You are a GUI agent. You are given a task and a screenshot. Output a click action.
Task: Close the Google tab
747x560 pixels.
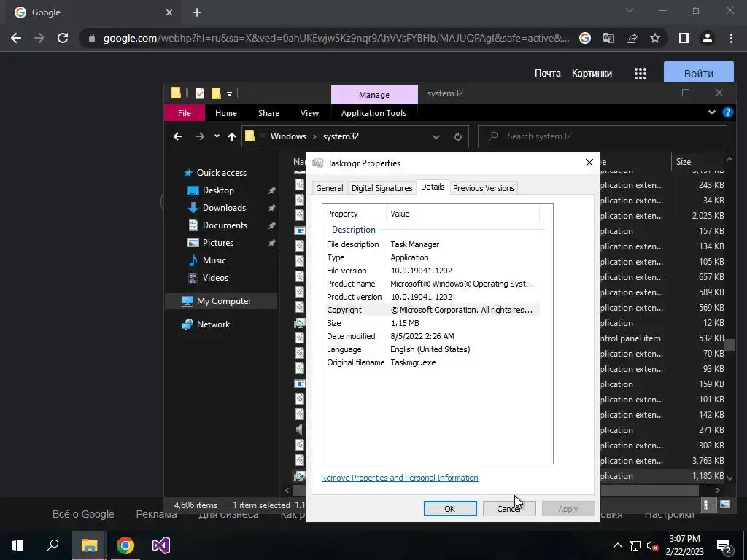point(169,12)
